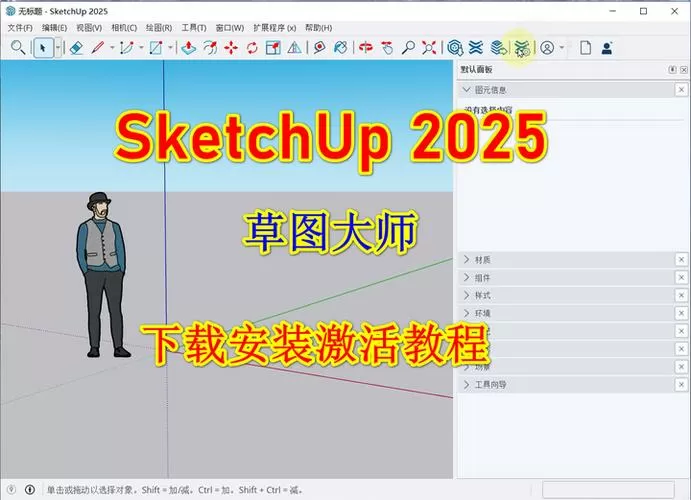Expand the 环境 panel section
Viewport: 691px width, 500px height.
(x=466, y=313)
